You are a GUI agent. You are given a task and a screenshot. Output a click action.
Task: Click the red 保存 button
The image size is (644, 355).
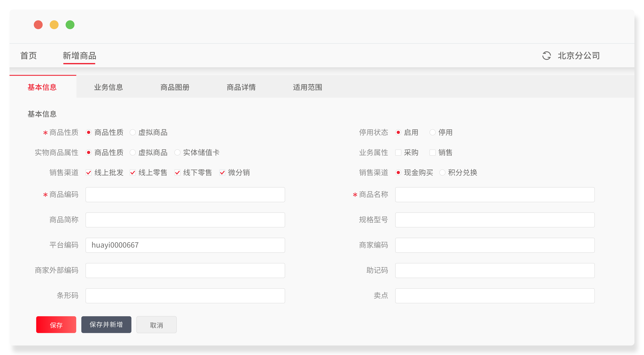click(x=56, y=324)
